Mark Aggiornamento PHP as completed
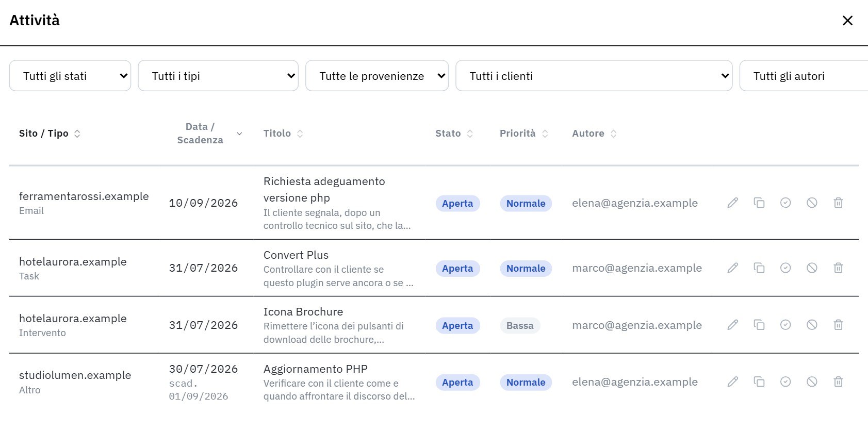 pyautogui.click(x=785, y=382)
